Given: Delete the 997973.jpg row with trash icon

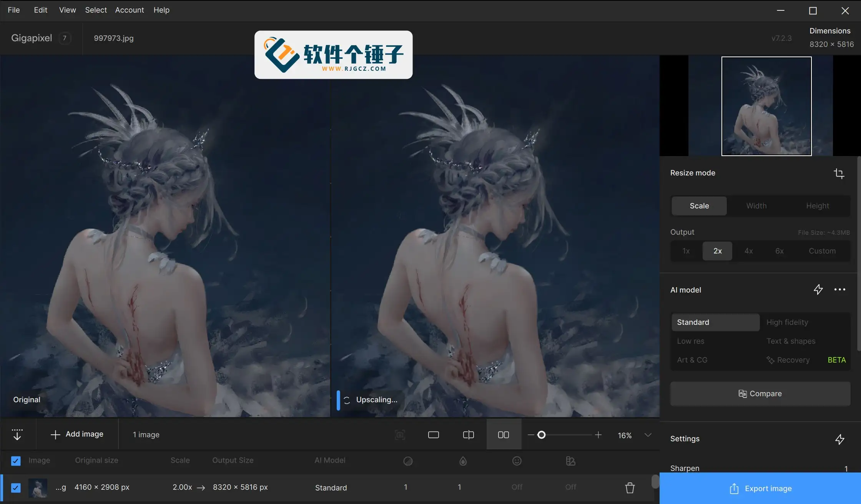Looking at the screenshot, I should pyautogui.click(x=630, y=487).
